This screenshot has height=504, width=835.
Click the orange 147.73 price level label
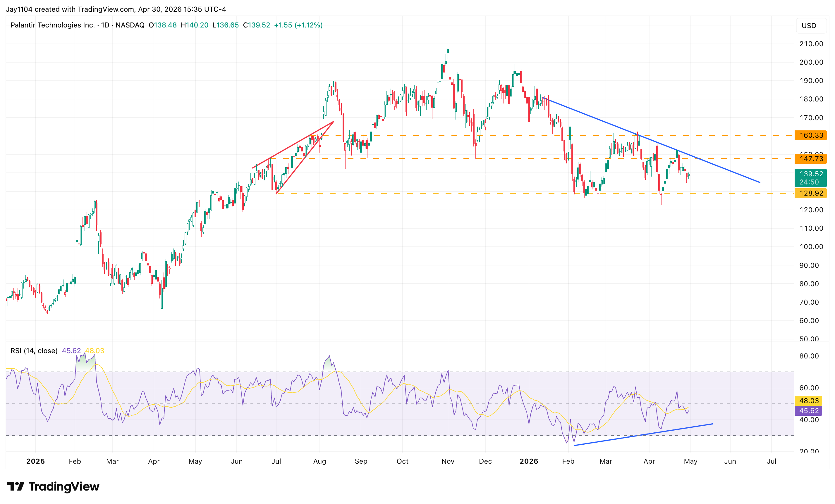(811, 158)
